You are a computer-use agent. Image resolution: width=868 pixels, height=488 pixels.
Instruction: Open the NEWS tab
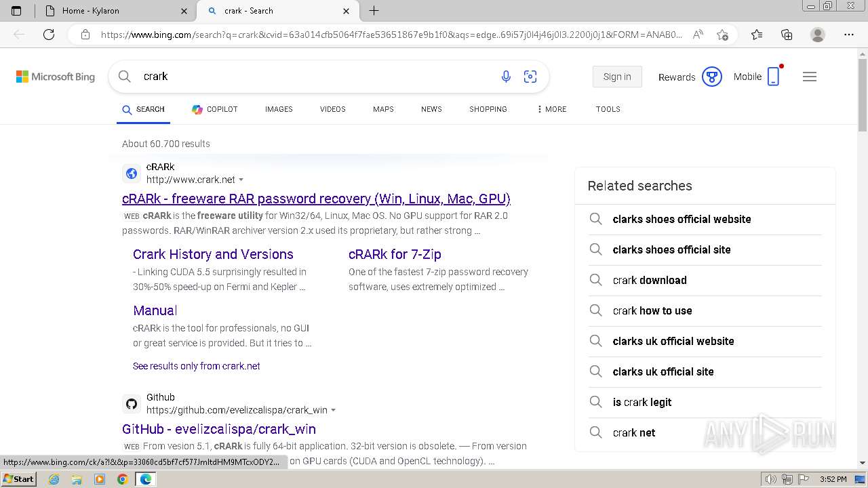pyautogui.click(x=431, y=109)
